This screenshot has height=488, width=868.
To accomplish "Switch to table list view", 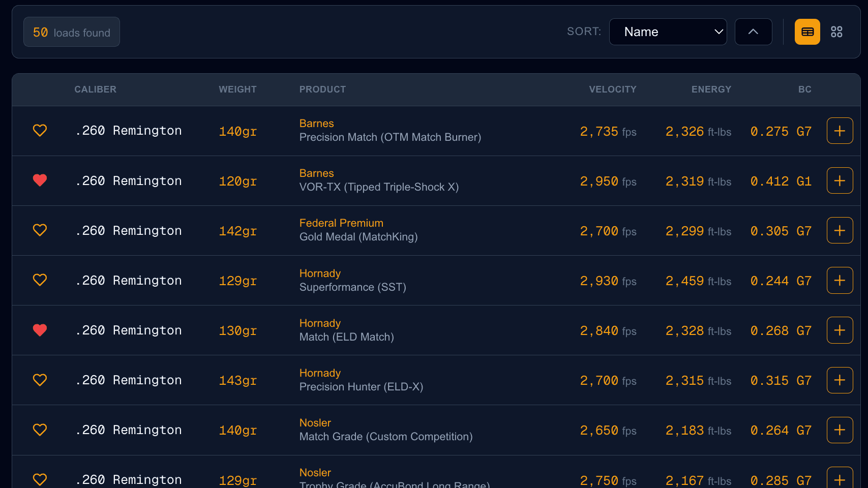I will 807,32.
